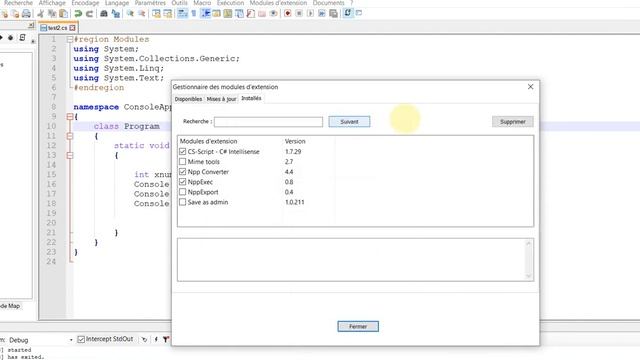640x360 pixels.
Task: Open the Macro menu
Action: click(202, 3)
